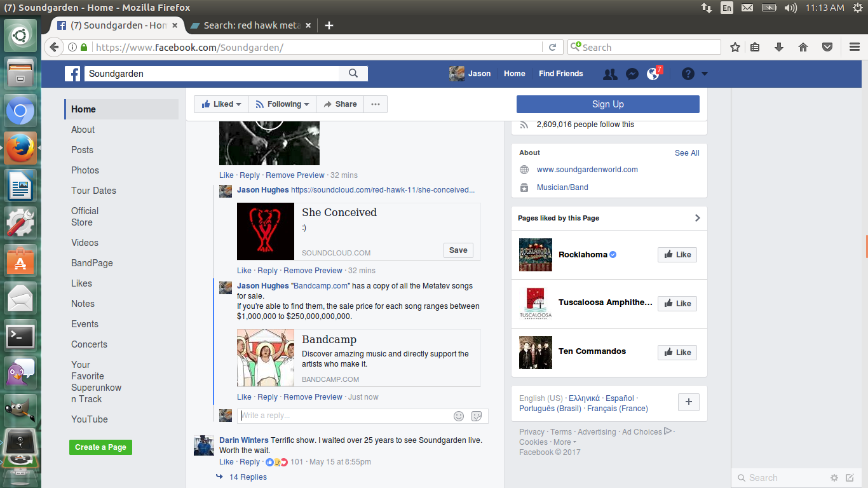Click Find Friends in top bar
Screen dimensions: 868x488
[560, 74]
